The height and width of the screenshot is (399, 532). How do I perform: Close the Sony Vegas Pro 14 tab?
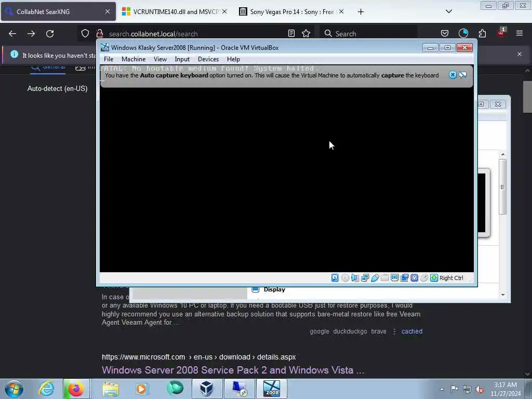pos(341,11)
